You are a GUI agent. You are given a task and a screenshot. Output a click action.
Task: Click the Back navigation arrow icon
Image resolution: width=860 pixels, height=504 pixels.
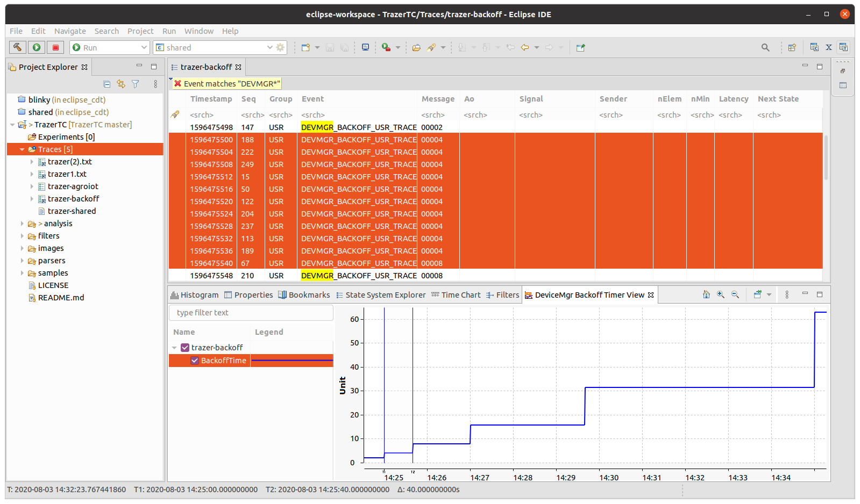[525, 47]
